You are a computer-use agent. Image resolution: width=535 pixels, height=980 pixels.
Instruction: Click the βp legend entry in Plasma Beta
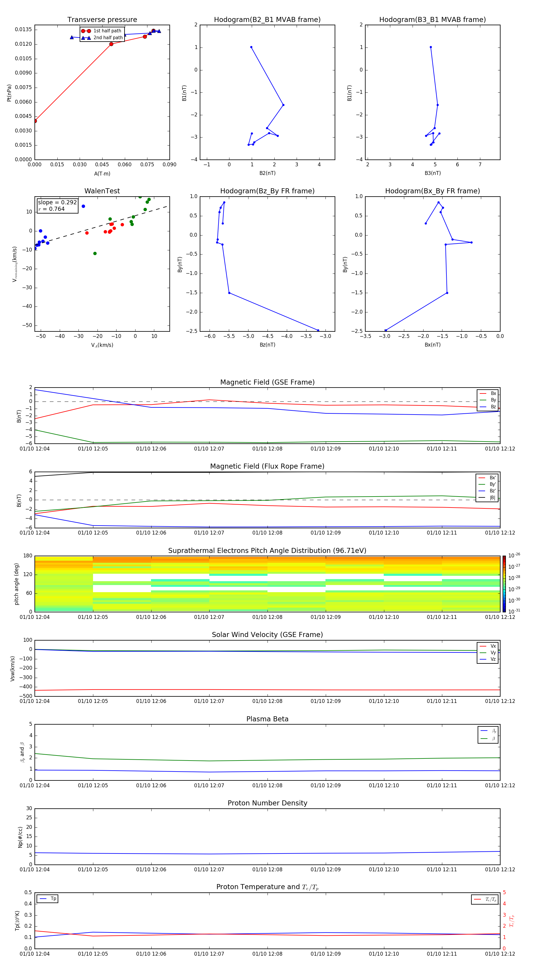pos(488,731)
